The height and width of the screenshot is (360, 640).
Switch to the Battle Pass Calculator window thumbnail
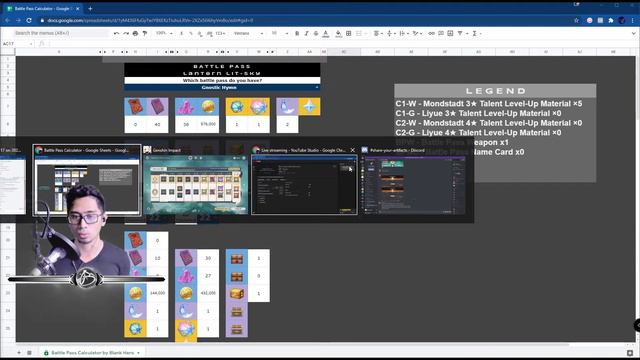click(x=87, y=180)
